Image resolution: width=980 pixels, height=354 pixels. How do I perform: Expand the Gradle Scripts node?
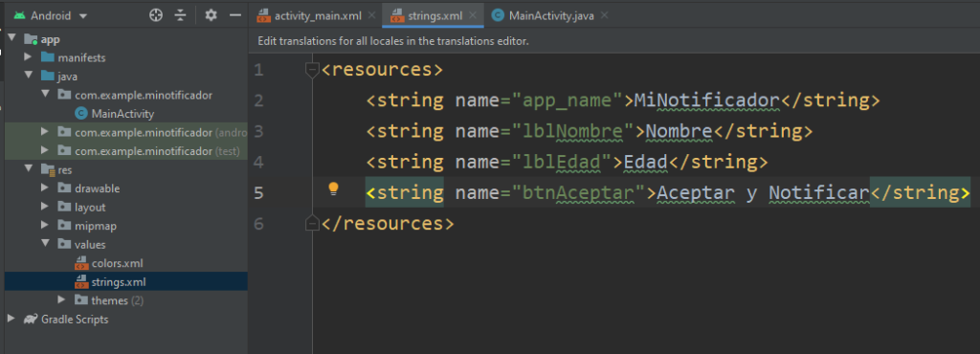tap(11, 319)
